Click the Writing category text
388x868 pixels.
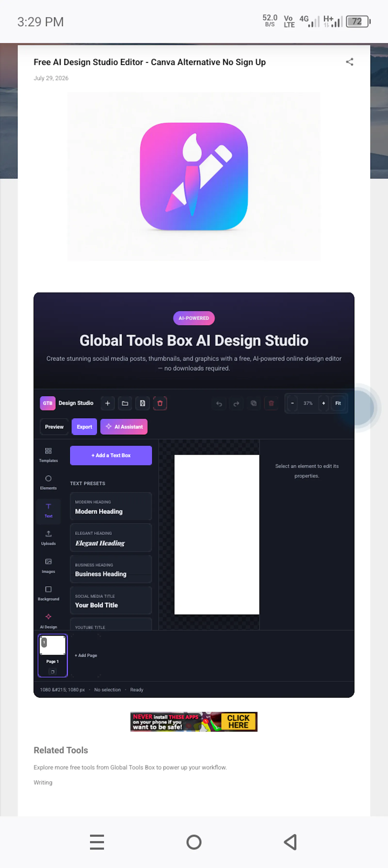tap(43, 782)
